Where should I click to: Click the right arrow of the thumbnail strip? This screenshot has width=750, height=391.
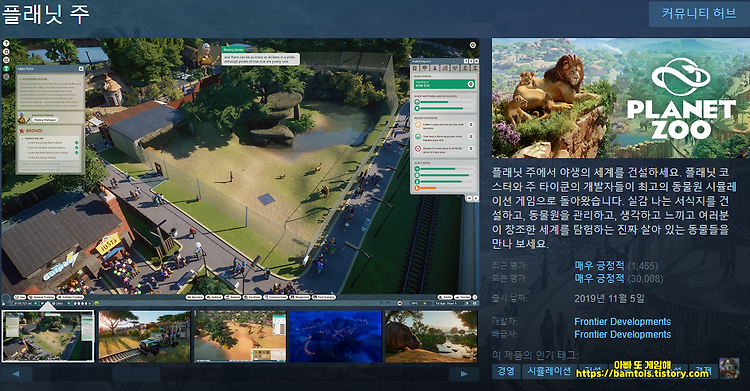click(x=464, y=374)
